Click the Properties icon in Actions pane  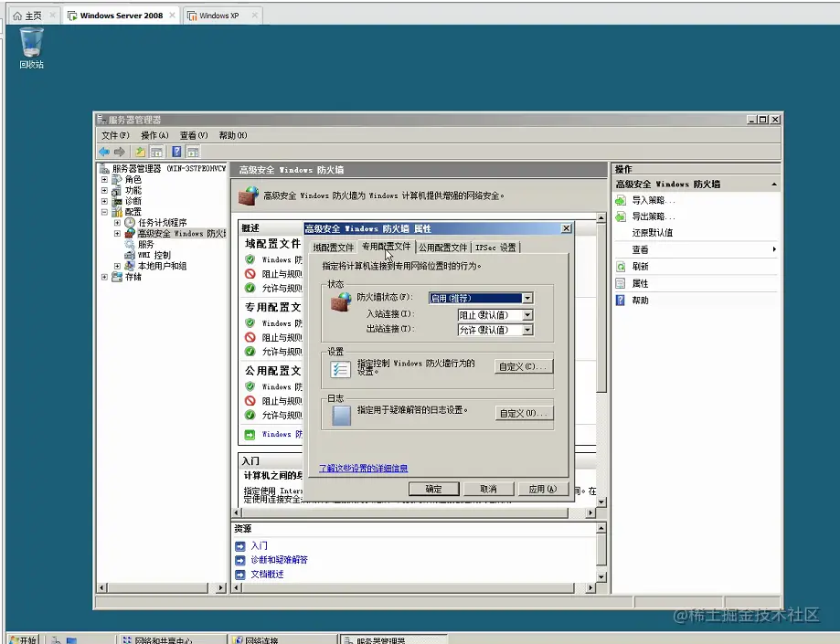[621, 283]
